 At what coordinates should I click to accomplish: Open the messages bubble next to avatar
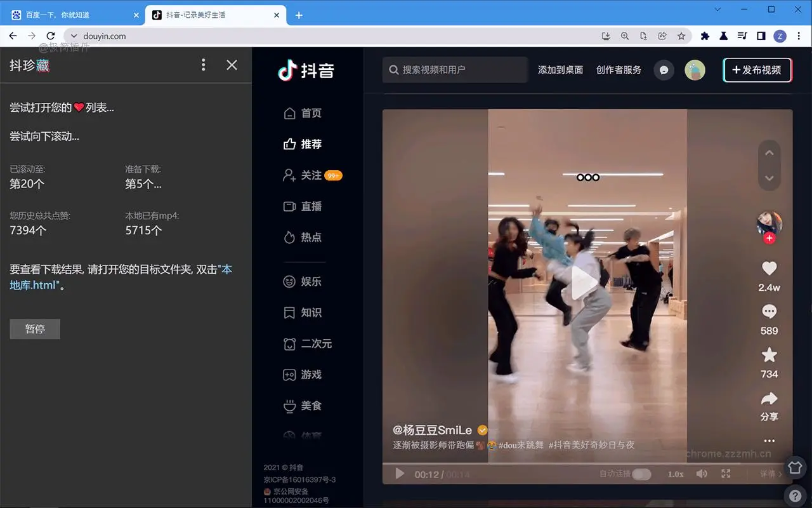pyautogui.click(x=664, y=70)
